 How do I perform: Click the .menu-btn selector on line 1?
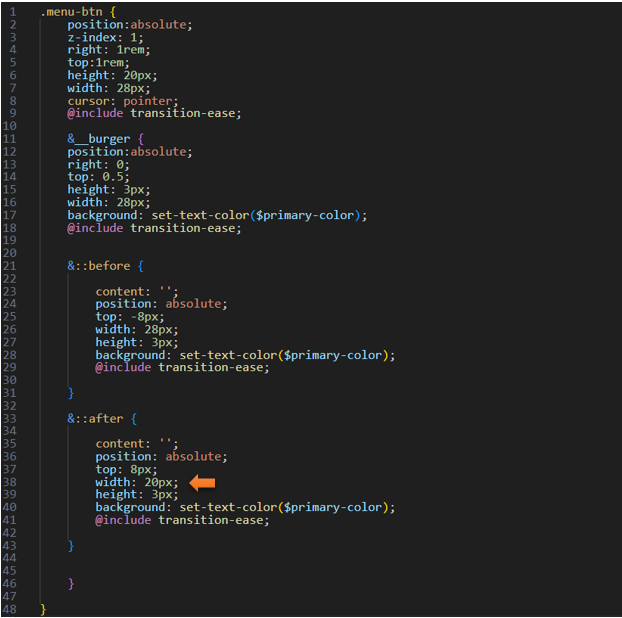tap(76, 11)
